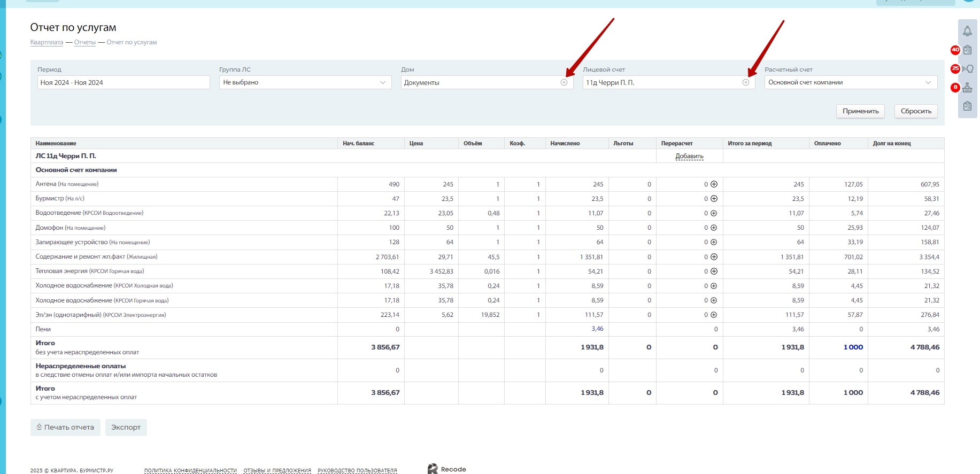Go to Отчеты in the breadcrumb

(84, 42)
